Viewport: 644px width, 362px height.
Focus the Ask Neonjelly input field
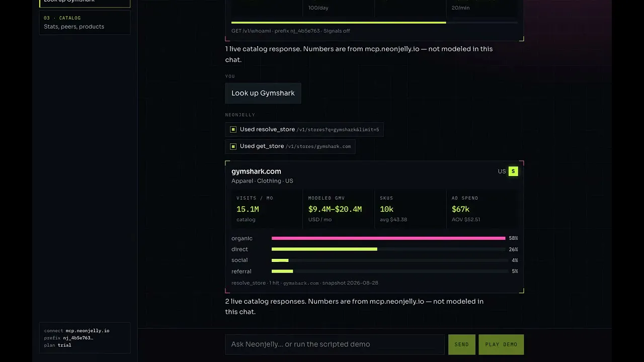[x=335, y=344]
